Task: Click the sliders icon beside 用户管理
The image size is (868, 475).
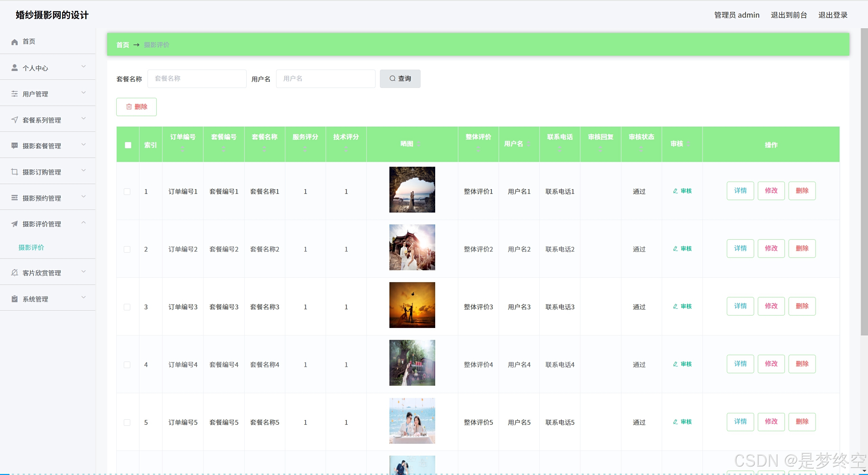Action: (x=14, y=94)
